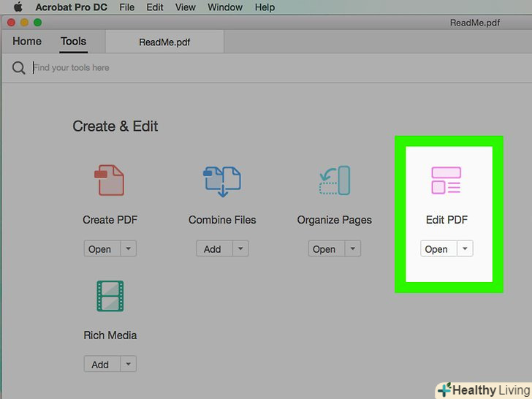Expand the Rich Media dropdown arrow
This screenshot has width=532, height=399.
coord(129,364)
